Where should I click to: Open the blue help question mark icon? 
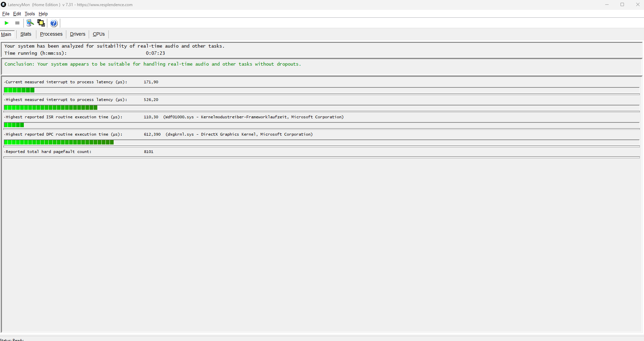point(54,23)
